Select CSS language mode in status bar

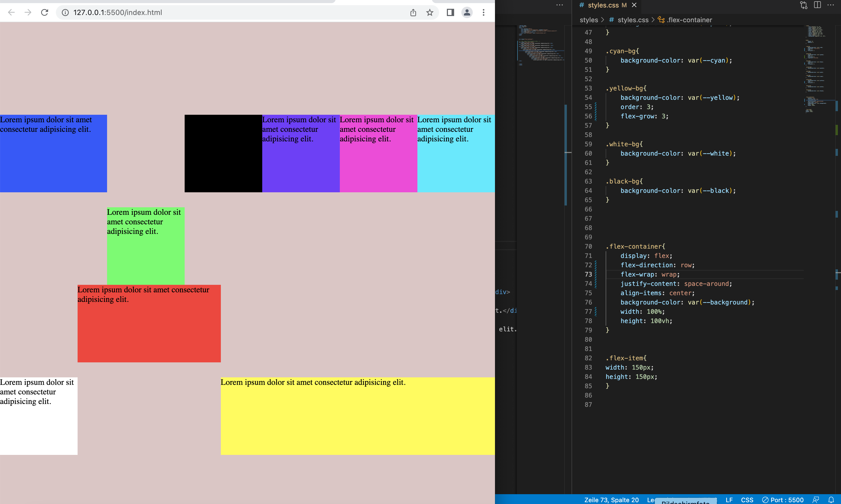coord(747,500)
